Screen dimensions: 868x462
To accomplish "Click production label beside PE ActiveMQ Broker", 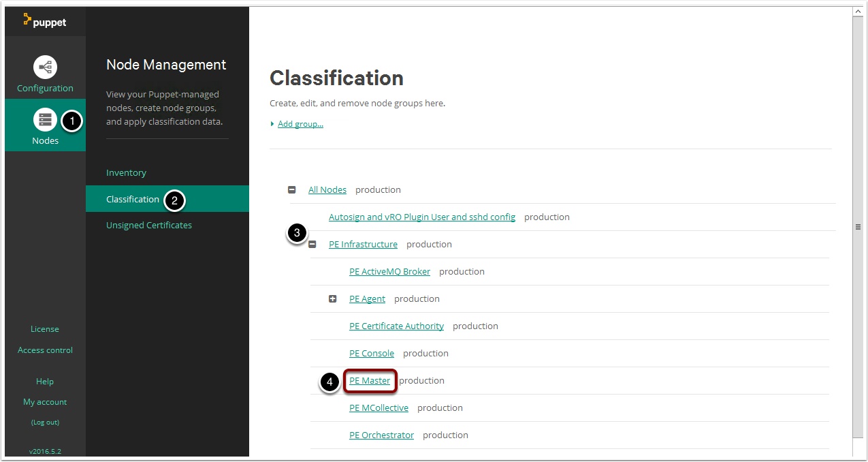I will coord(462,272).
